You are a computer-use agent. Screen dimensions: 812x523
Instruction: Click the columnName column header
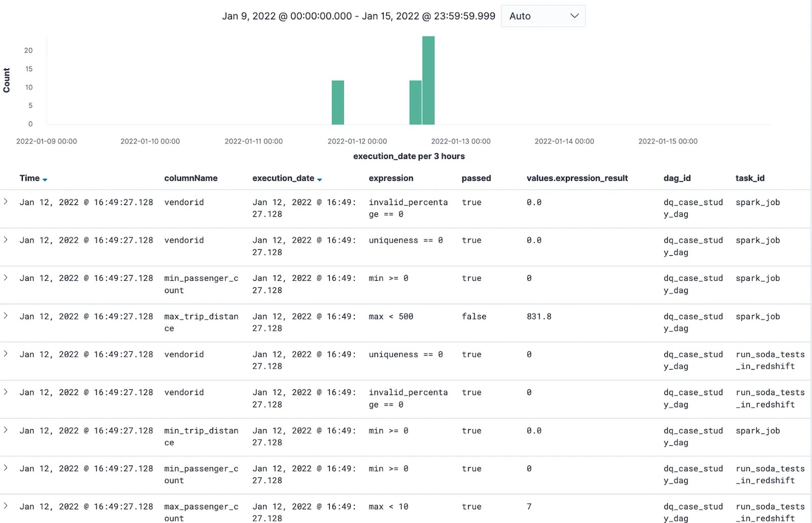coord(191,178)
